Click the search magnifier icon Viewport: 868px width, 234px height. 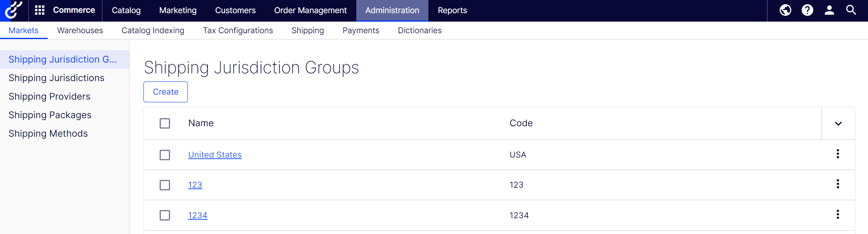(851, 10)
